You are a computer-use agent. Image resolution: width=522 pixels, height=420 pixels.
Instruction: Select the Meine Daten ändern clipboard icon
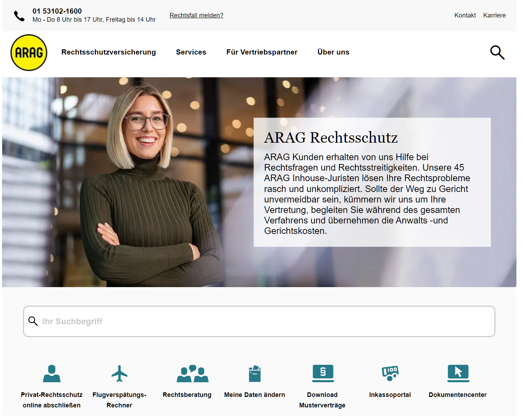coord(255,373)
